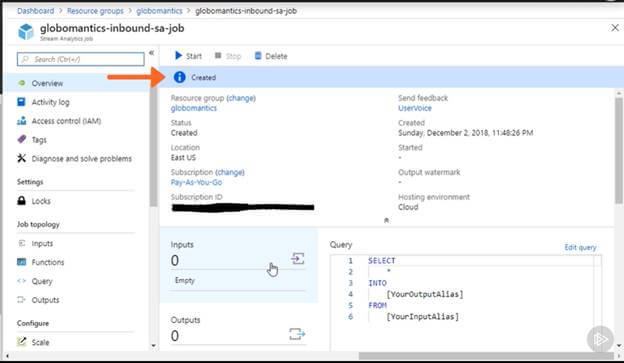The image size is (624, 363).
Task: Click the sidebar scroll down arrow
Action: point(154,345)
